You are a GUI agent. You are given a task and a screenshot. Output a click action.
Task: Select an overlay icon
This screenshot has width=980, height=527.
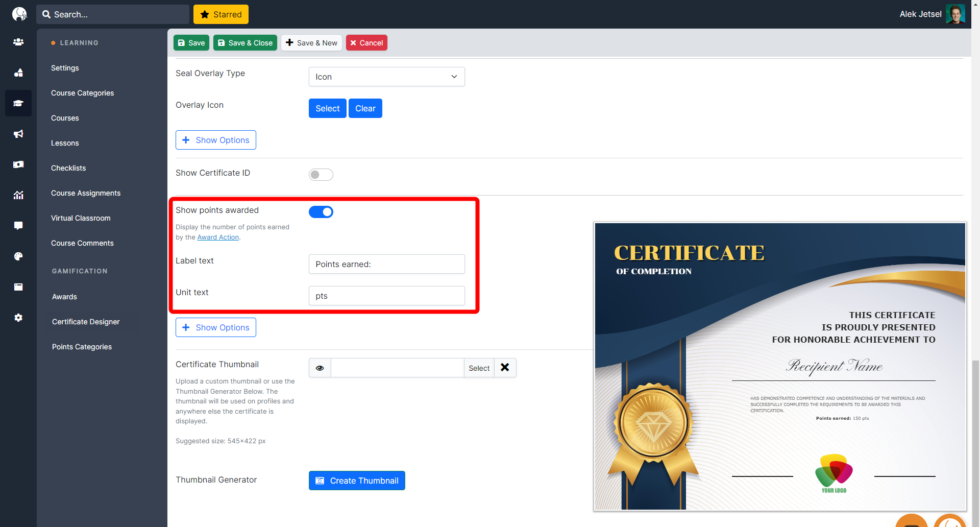[327, 108]
